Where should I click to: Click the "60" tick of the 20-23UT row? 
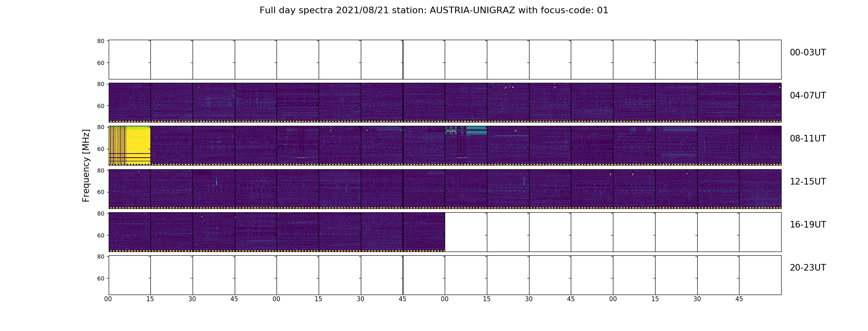pos(100,278)
